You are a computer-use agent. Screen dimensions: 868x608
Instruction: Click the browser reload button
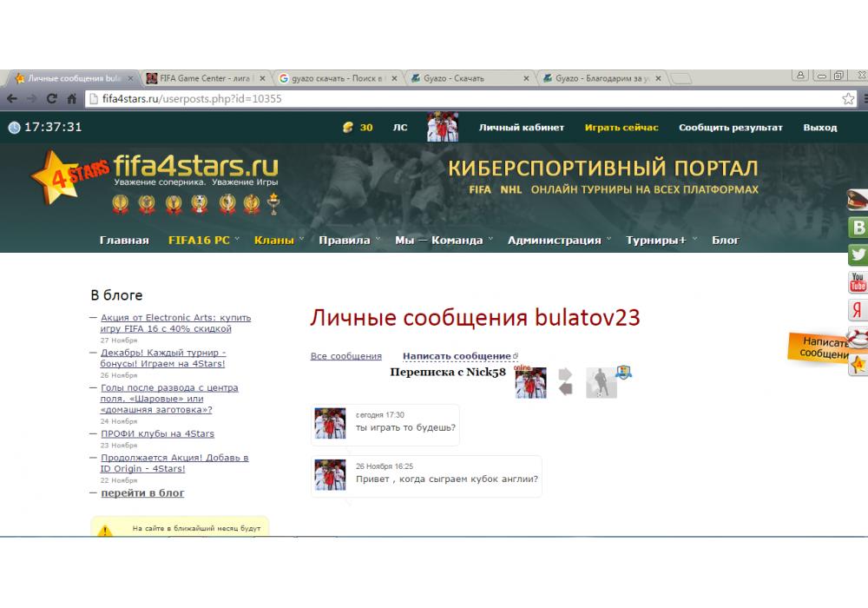52,99
